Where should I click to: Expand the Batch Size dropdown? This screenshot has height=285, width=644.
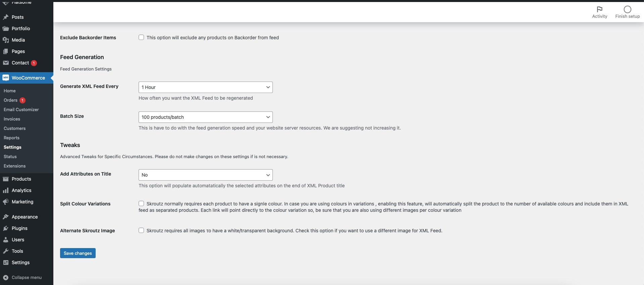(205, 117)
